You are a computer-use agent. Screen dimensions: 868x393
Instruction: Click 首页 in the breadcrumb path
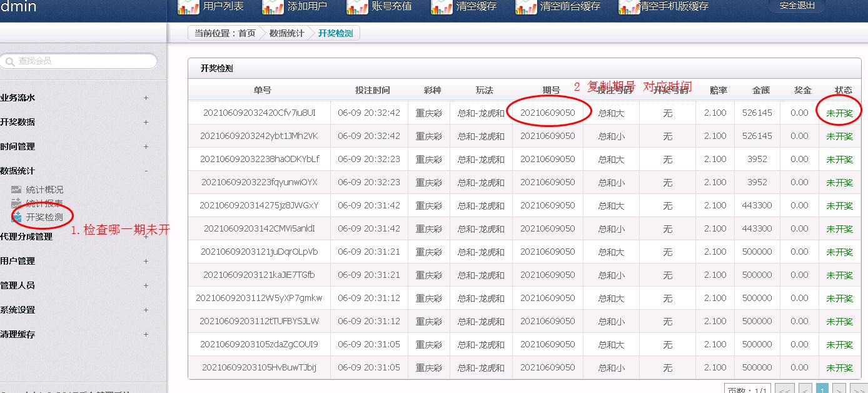[247, 34]
